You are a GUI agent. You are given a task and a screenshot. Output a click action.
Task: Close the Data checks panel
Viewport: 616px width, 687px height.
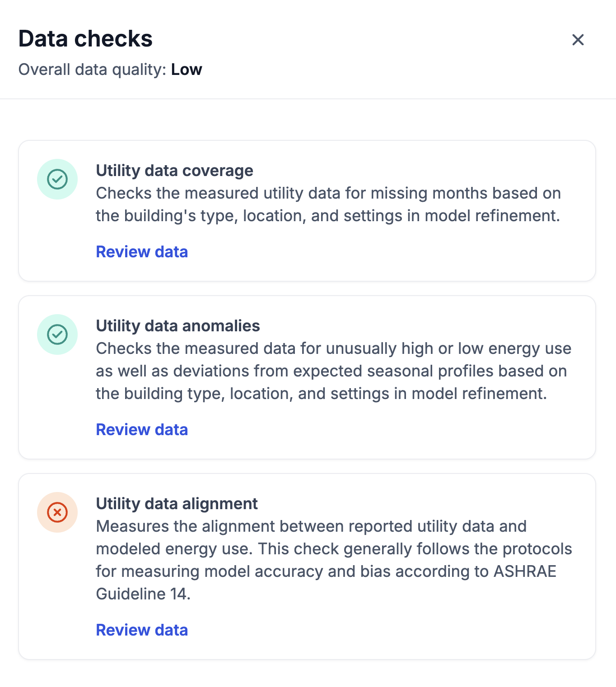578,40
